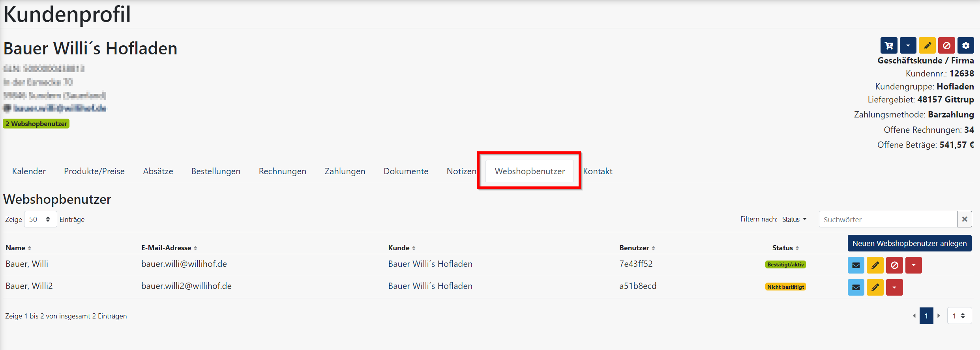Click the username a51b8ecd
The width and height of the screenshot is (980, 350).
[x=638, y=286]
